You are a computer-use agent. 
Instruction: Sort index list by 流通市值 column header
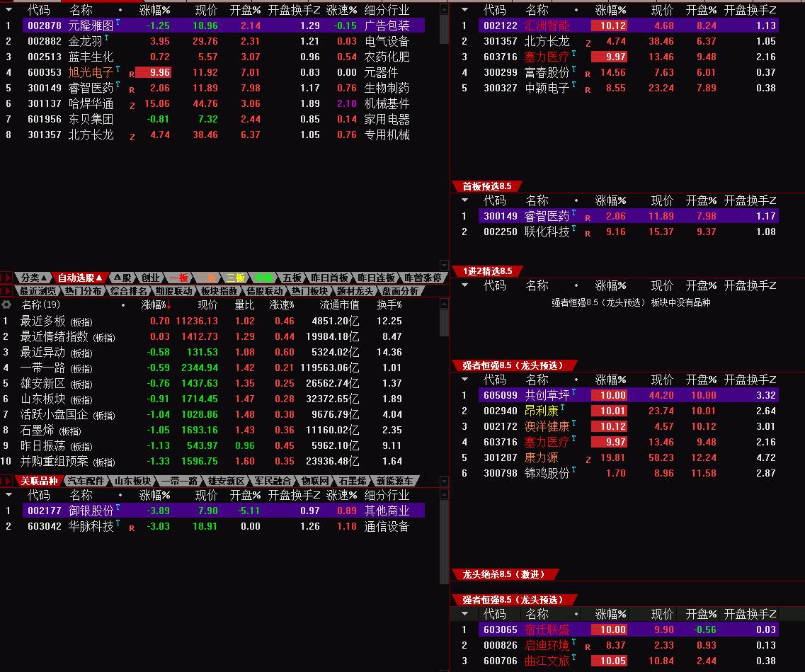click(339, 305)
